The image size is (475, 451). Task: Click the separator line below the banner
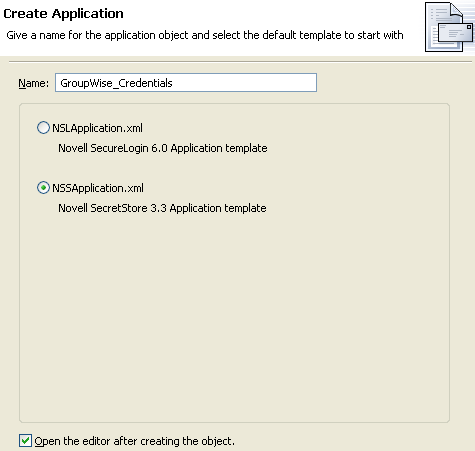(240, 62)
